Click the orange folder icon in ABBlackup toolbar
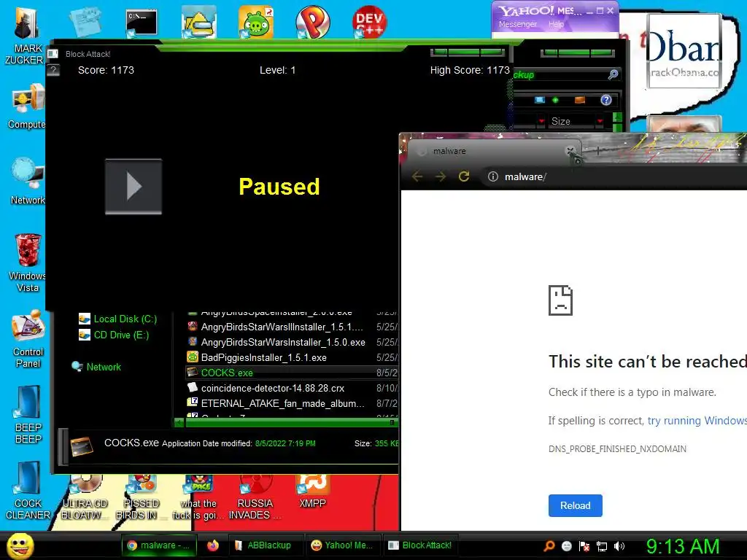 click(580, 100)
